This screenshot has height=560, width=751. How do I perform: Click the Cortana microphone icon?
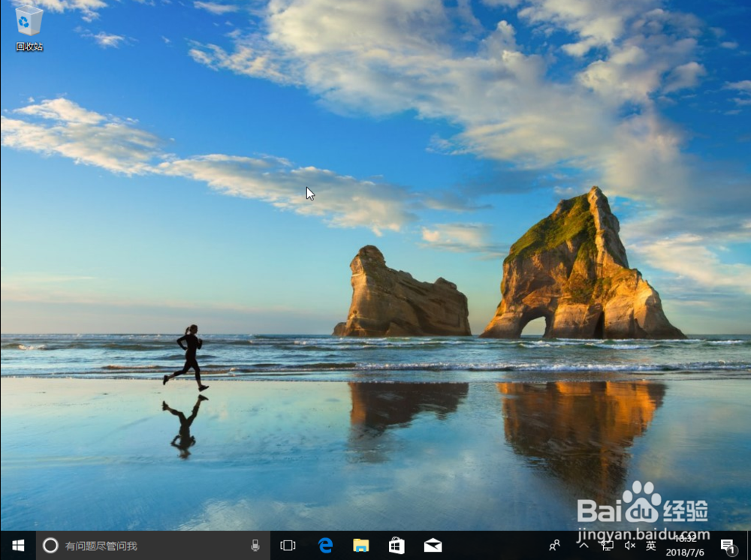pyautogui.click(x=255, y=546)
